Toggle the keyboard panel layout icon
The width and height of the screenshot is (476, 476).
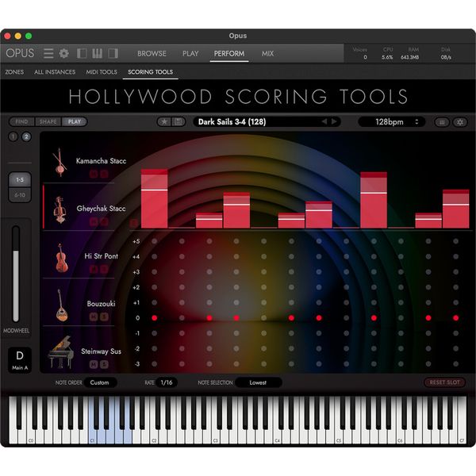point(97,53)
